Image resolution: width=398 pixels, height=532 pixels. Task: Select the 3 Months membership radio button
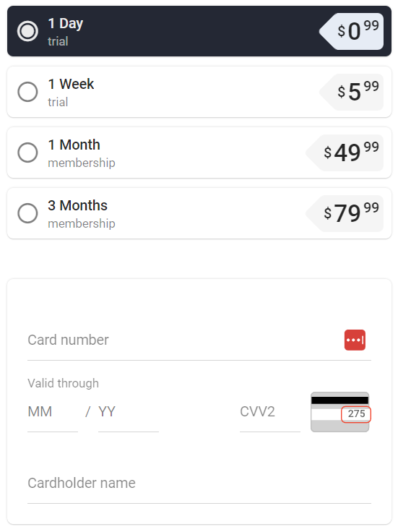tap(27, 213)
